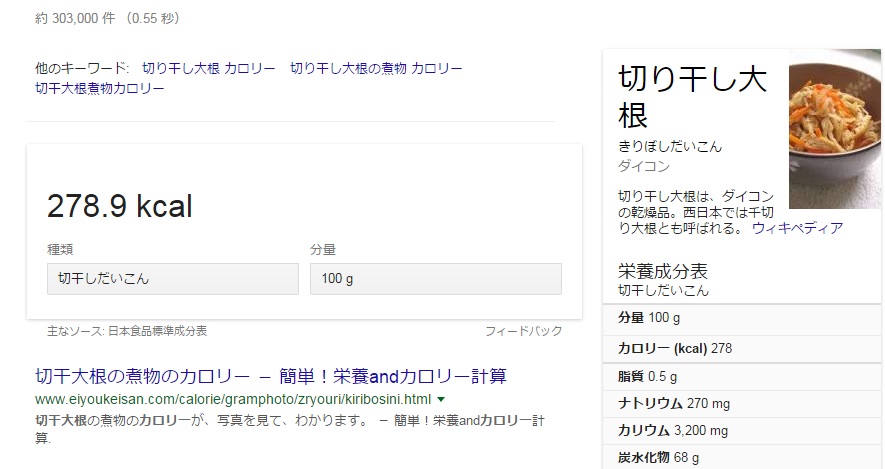Viewport: 885px width, 469px height.
Task: Select the カリウム 3,200 mg row
Action: point(742,431)
